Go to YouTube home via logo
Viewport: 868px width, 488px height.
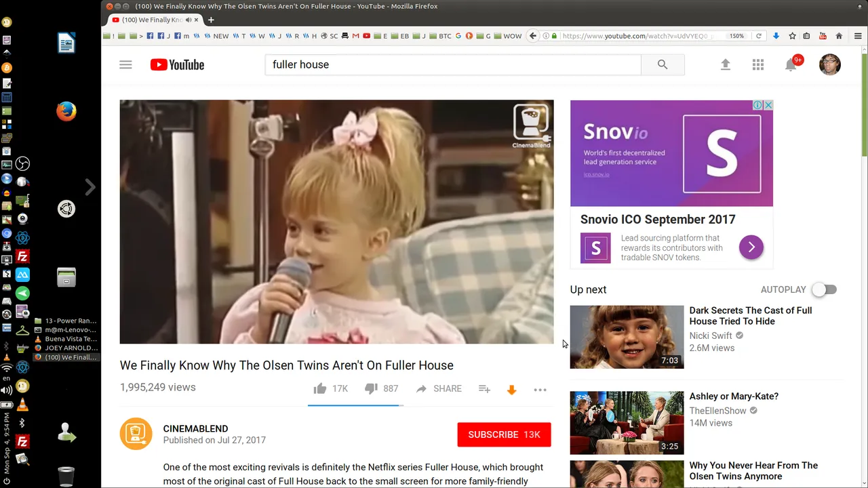(x=177, y=64)
